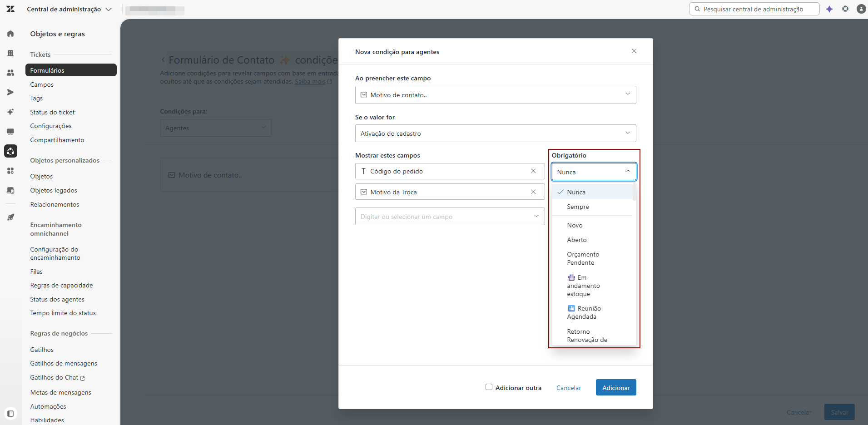Open the Digitar ou selecionar um campo dropdown

click(x=450, y=217)
